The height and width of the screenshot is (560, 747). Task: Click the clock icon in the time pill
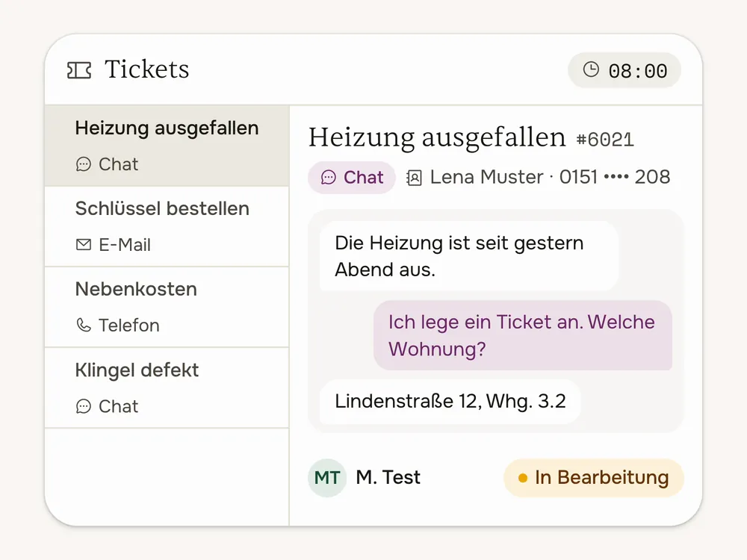591,69
